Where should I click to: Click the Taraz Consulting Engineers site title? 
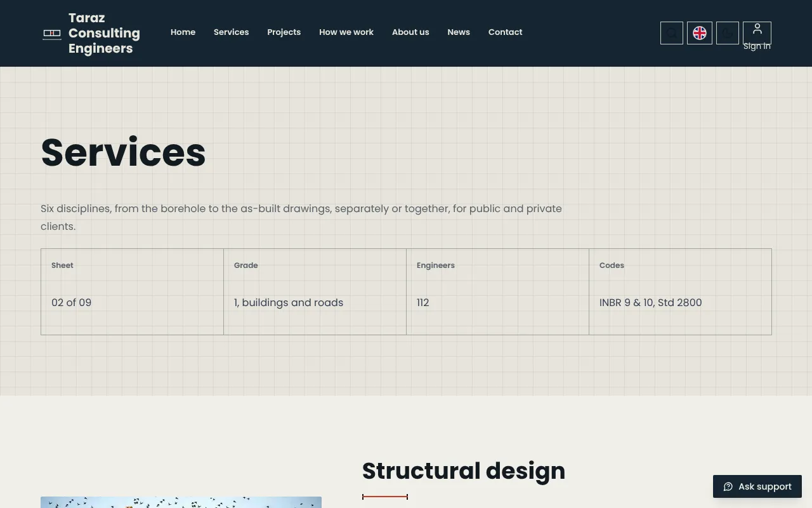104,33
